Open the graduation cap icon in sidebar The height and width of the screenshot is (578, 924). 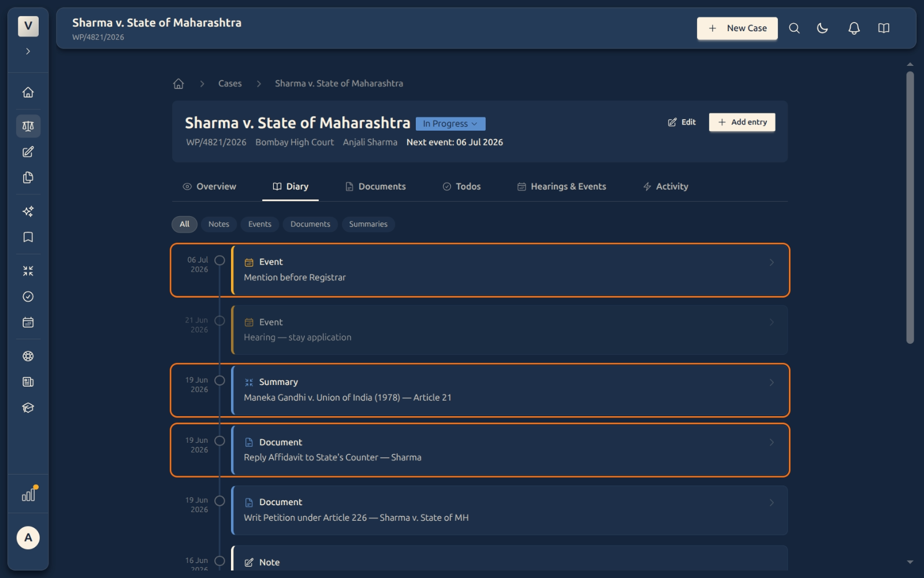(28, 407)
